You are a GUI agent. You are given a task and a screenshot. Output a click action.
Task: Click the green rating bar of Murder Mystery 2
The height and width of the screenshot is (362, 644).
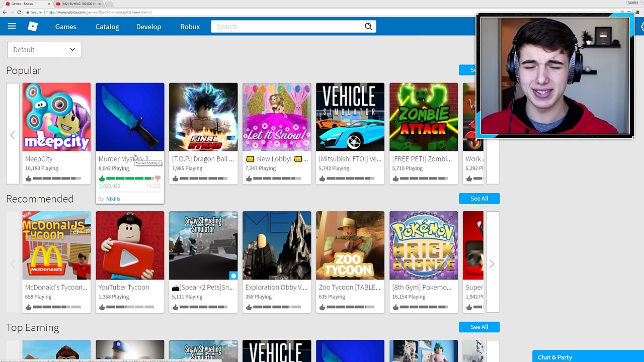coord(129,178)
